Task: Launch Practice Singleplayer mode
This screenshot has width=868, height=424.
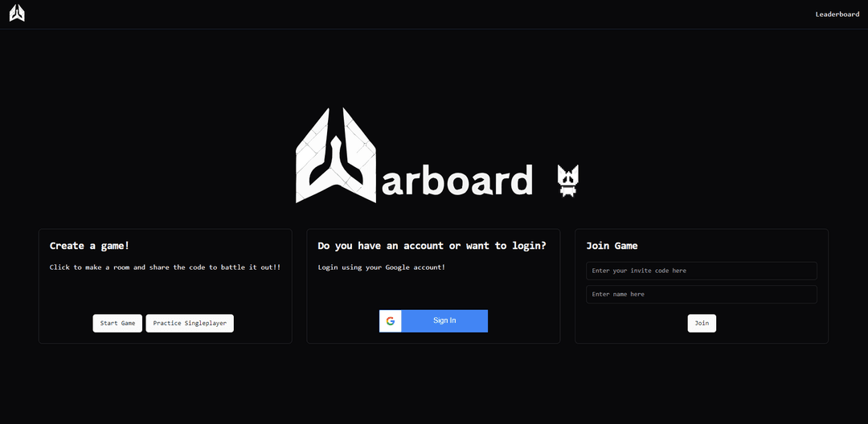Action: tap(190, 323)
